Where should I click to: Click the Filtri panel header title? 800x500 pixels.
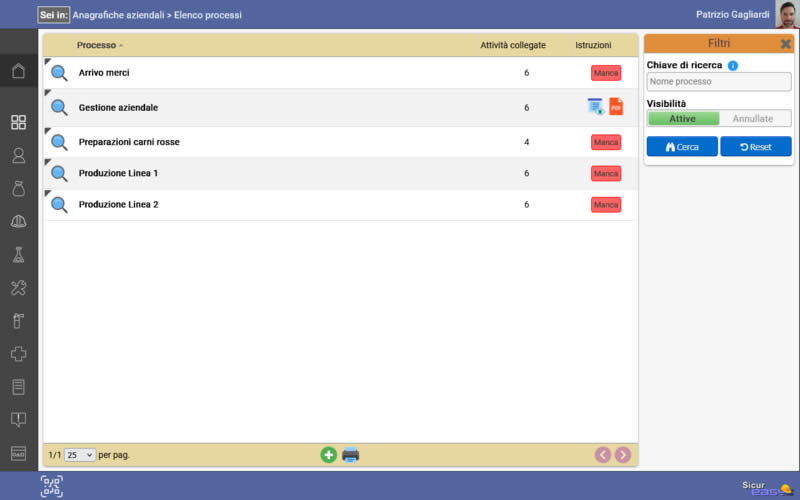[x=719, y=43]
